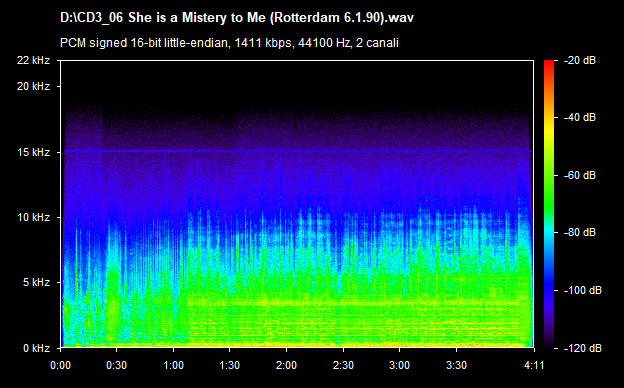624x388 pixels.
Task: Click the -60 dB color scale label
Action: (580, 175)
